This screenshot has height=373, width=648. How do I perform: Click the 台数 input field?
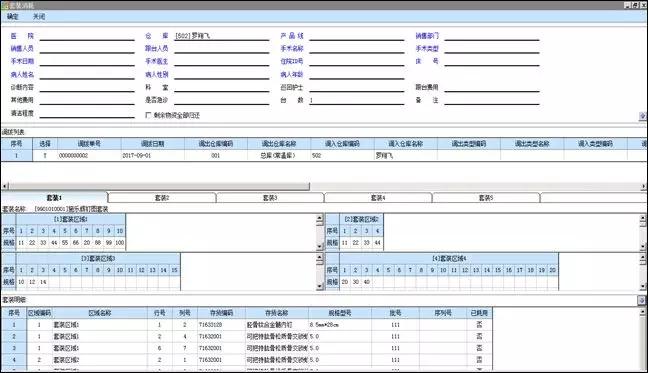[357, 100]
